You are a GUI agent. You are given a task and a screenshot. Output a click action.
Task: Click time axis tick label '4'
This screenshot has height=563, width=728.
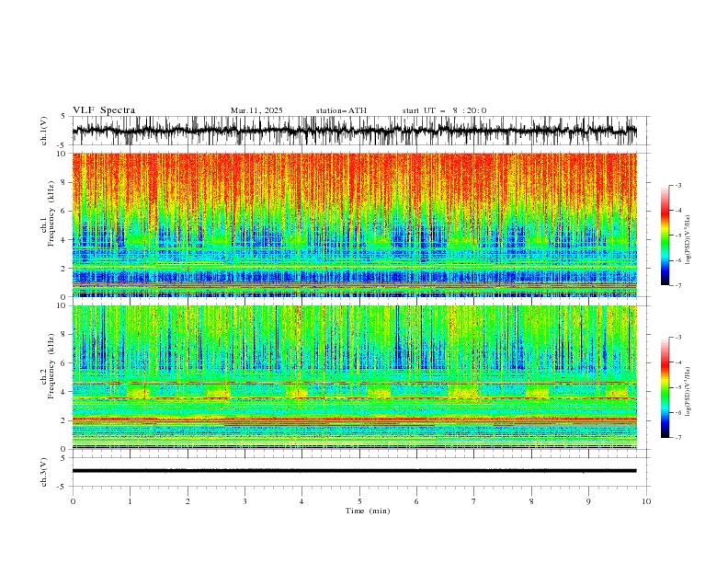(x=301, y=501)
